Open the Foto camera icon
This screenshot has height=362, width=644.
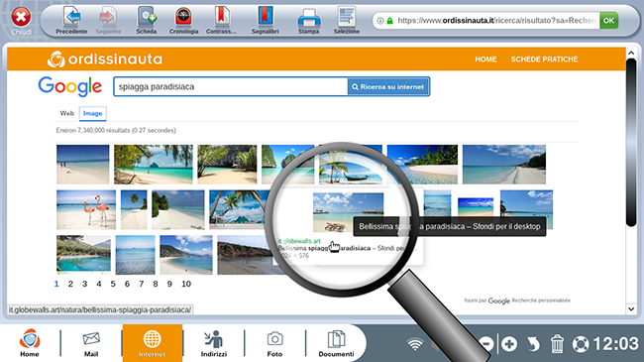(274, 343)
